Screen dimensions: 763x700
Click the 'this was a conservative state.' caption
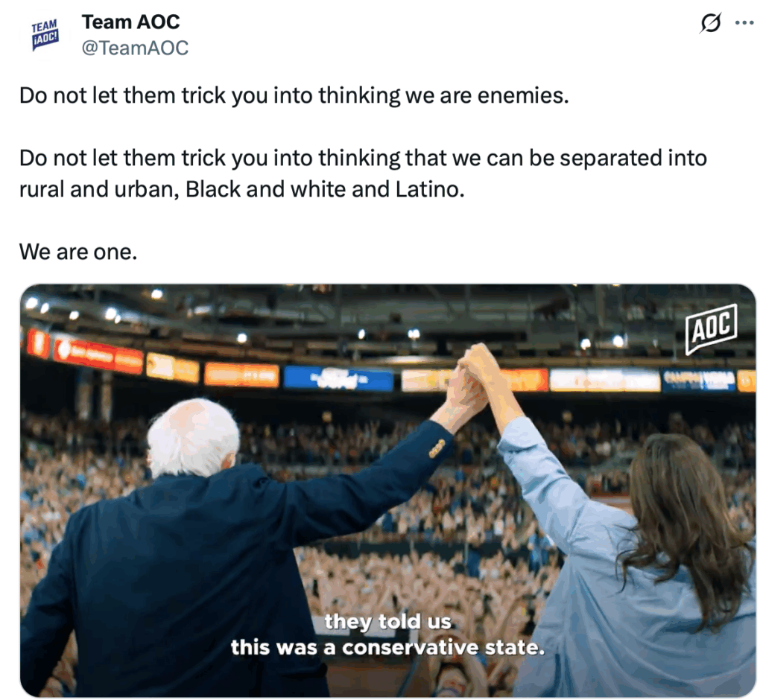(x=387, y=647)
